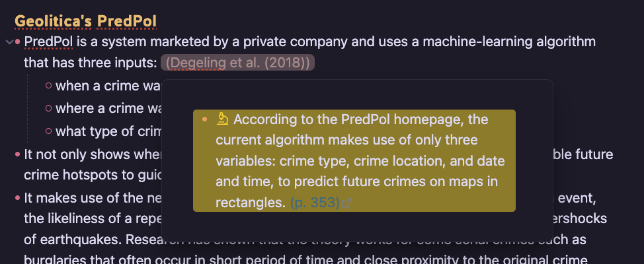Select the "what type of" sub-item text
Image resolution: width=644 pixels, height=264 pixels.
(x=106, y=131)
